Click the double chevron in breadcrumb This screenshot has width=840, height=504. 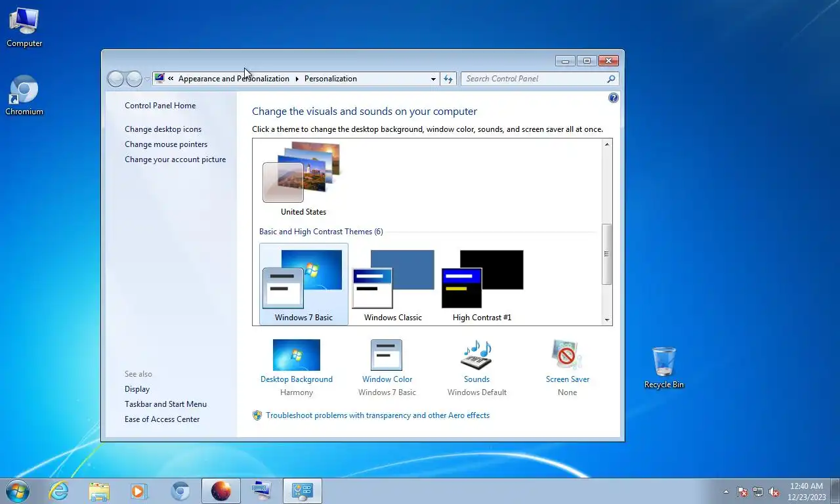(171, 78)
